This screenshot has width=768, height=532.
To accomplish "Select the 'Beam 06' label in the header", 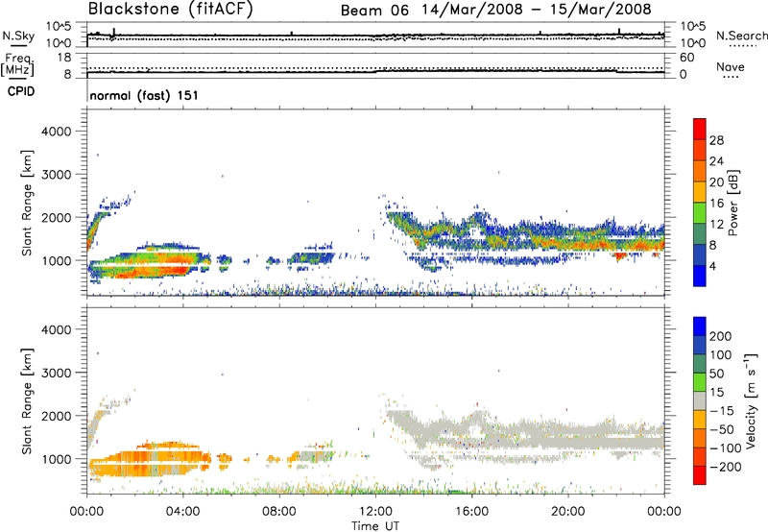I will [x=374, y=11].
